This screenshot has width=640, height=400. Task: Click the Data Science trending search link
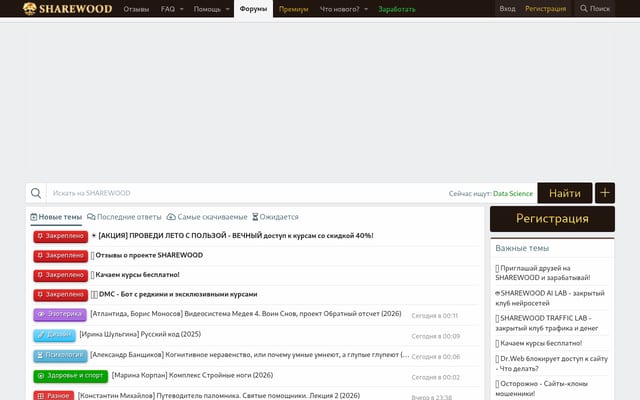[513, 193]
